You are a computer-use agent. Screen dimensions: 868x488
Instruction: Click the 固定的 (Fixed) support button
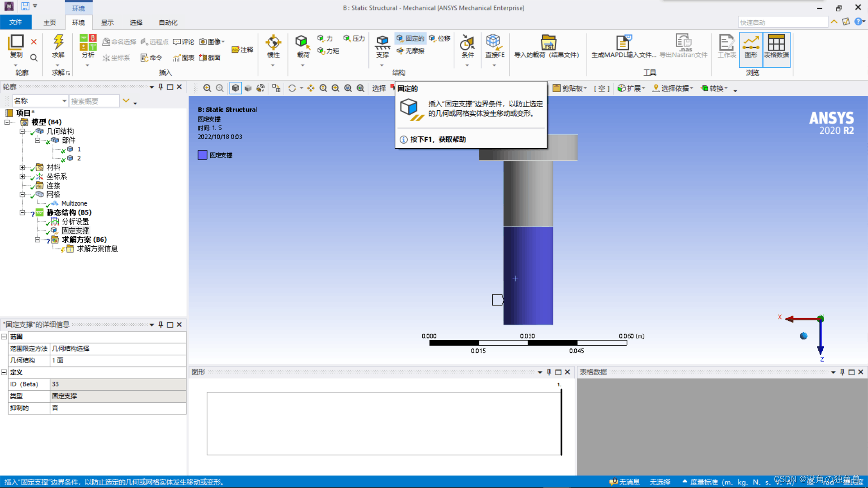tap(410, 38)
